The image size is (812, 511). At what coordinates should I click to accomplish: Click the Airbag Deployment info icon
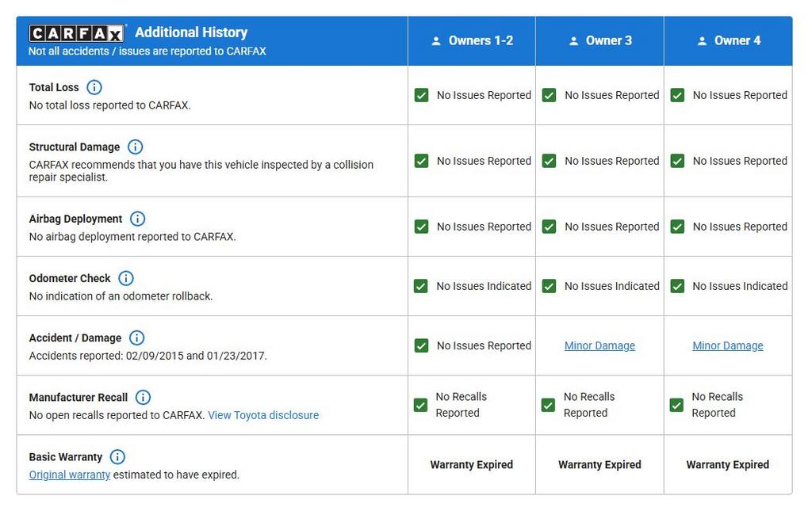pos(137,219)
